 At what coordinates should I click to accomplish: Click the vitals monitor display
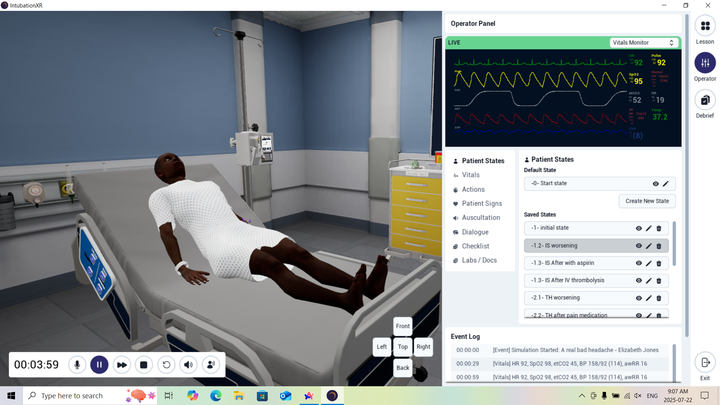click(563, 98)
